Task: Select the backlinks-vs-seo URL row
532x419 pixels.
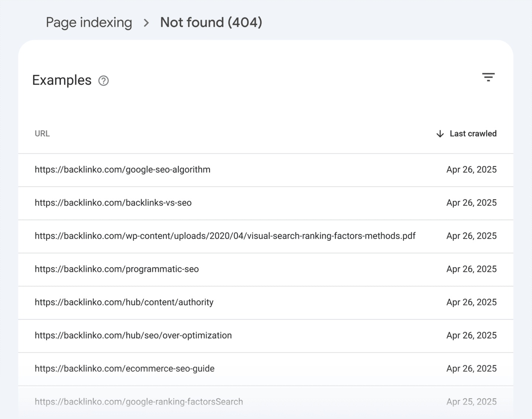Action: [x=113, y=203]
